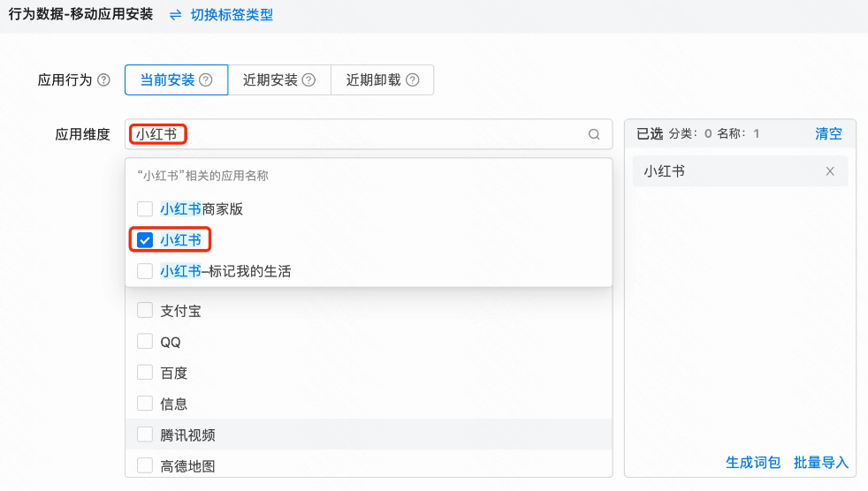Click the search magnifier icon
This screenshot has width=868, height=491.
[594, 134]
